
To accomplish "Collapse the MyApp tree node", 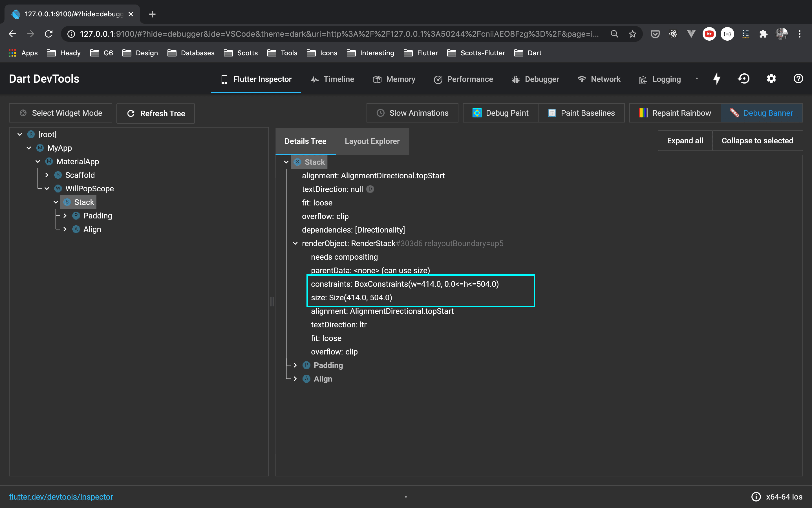I will [x=29, y=148].
